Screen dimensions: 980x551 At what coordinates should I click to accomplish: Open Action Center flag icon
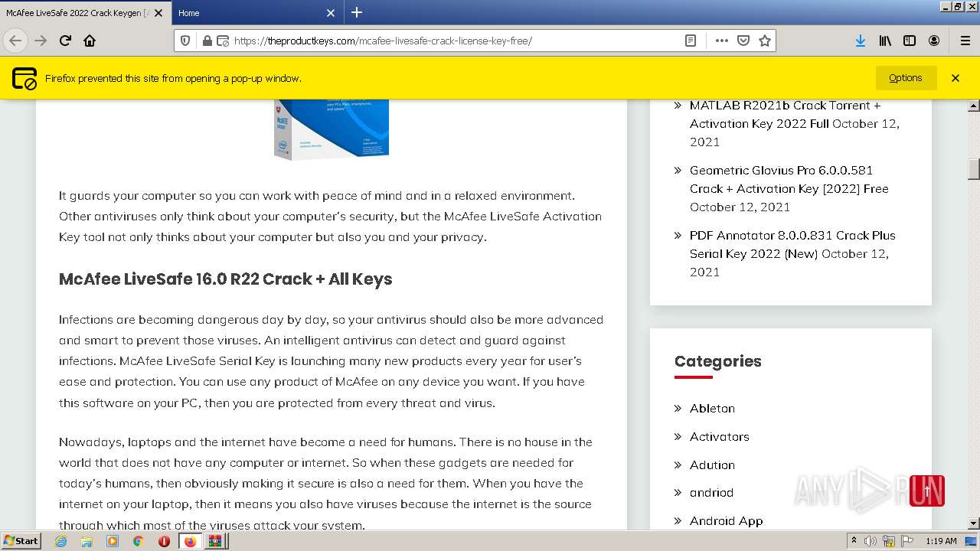907,541
